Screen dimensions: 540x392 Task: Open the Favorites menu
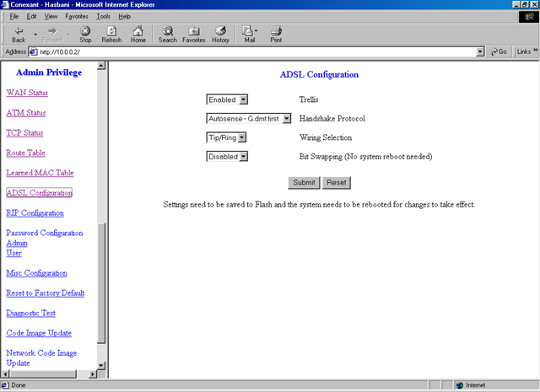[x=78, y=16]
